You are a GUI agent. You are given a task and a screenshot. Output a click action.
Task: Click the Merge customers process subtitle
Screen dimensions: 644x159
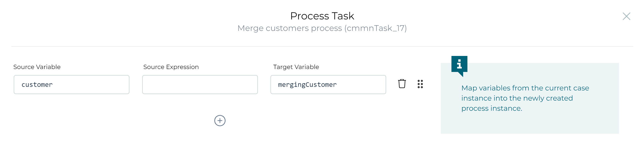pos(322,28)
